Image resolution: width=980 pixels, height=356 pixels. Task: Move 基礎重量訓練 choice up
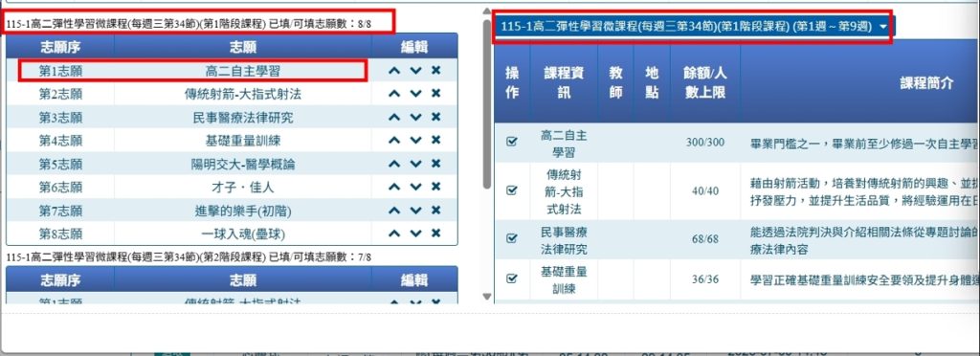[x=393, y=141]
